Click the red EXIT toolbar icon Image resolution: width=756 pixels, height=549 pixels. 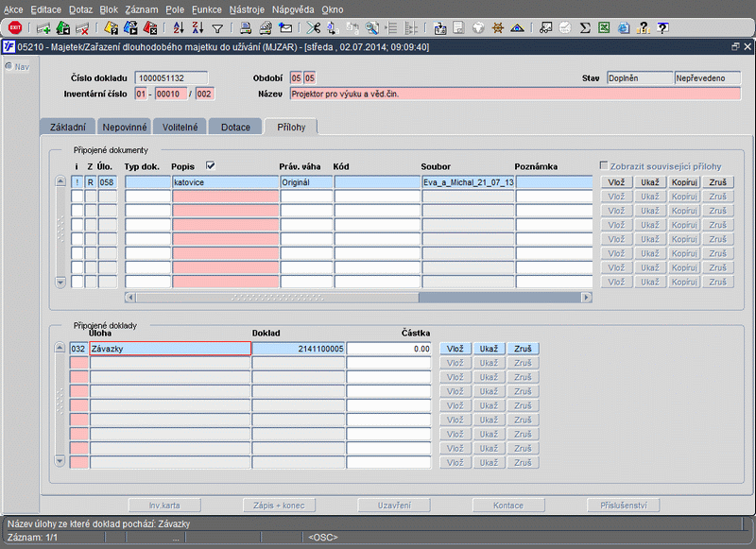point(15,28)
